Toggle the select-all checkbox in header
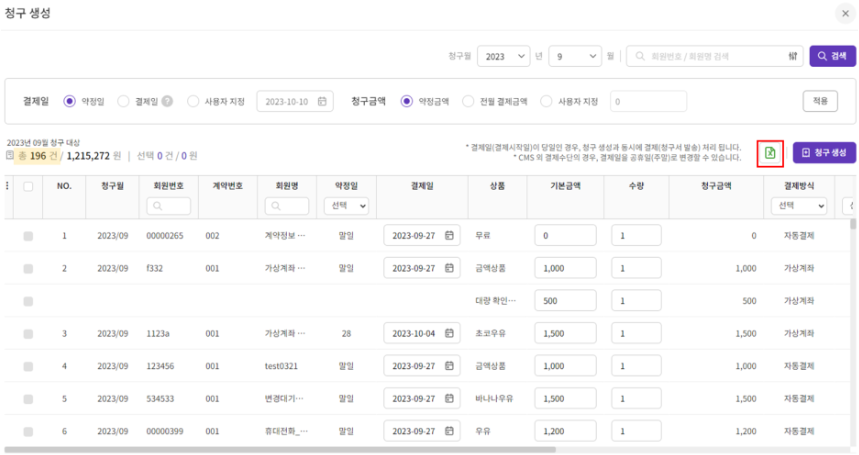Viewport: 859px width, 455px height. pyautogui.click(x=28, y=186)
